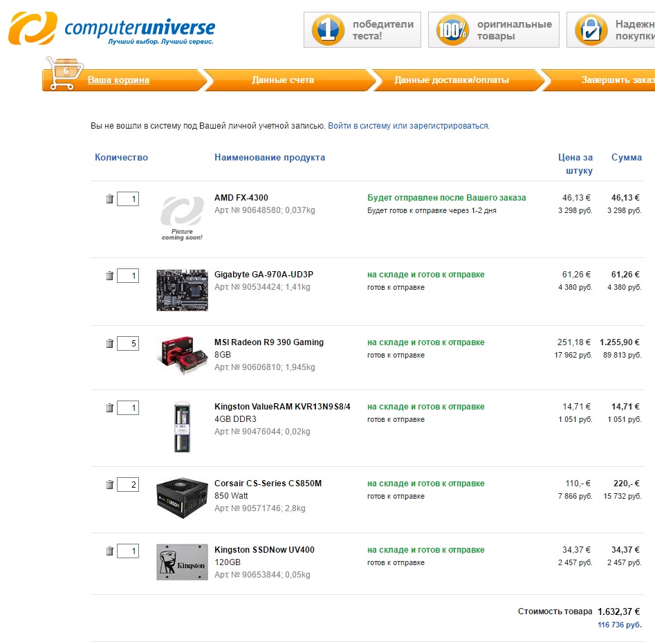Delete AMD FX-4300 with trash icon
This screenshot has width=655, height=644.
pyautogui.click(x=109, y=199)
